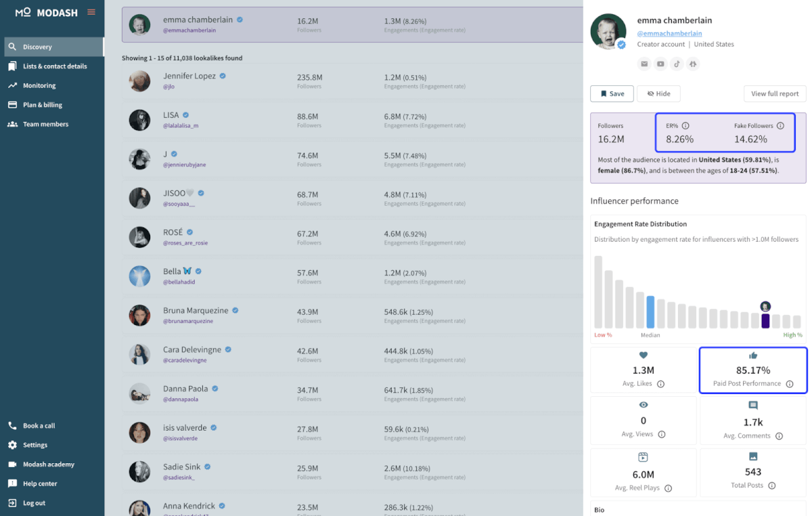Click the 8.26% ER value
The width and height of the screenshot is (812, 516).
(679, 139)
